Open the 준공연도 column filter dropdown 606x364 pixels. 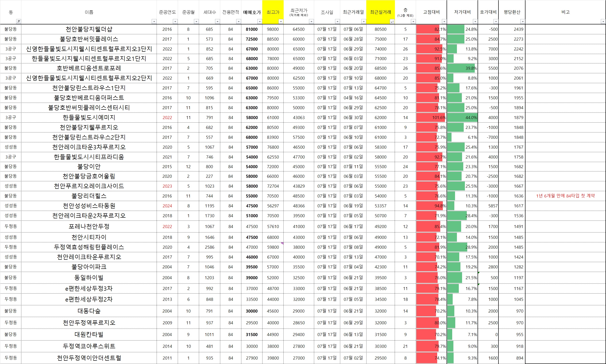[x=175, y=22]
